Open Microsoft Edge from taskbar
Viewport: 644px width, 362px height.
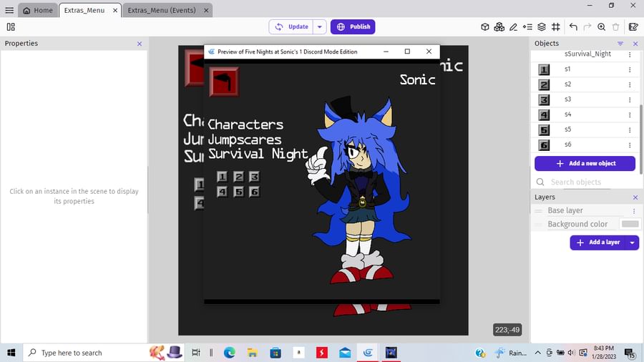click(230, 353)
